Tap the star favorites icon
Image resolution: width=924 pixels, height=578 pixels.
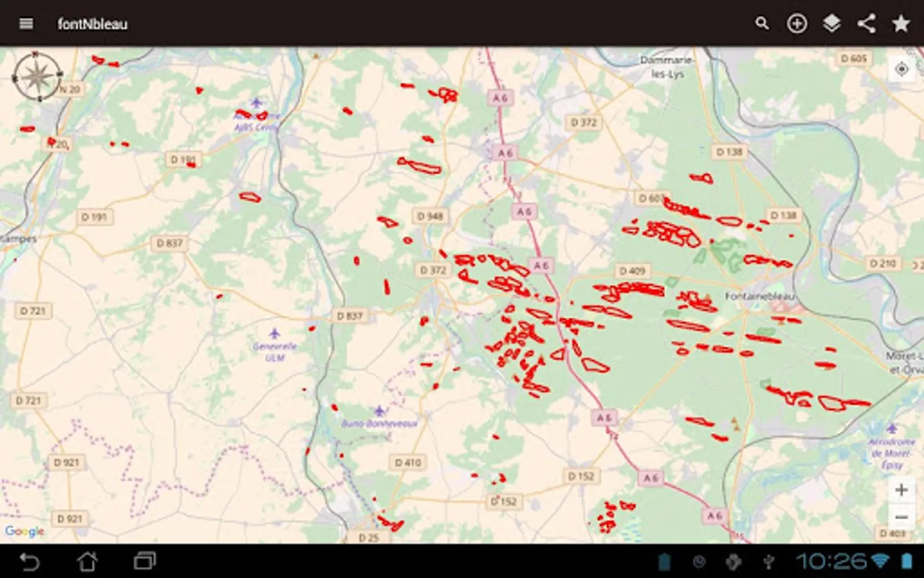point(901,24)
